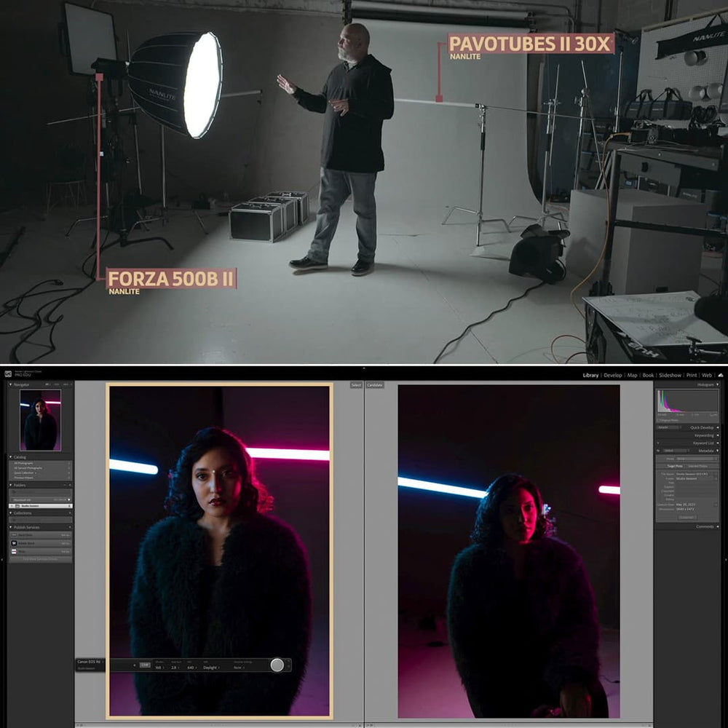The height and width of the screenshot is (728, 728).
Task: Toggle the shadow clipping indicator on histogram
Action: [x=660, y=391]
